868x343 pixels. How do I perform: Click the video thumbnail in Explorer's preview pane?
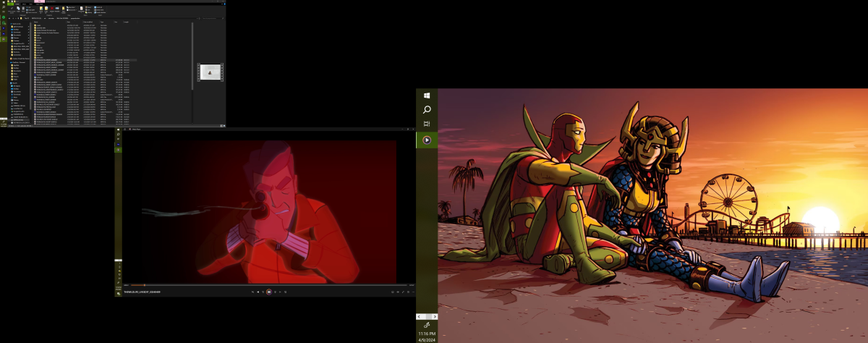[210, 72]
